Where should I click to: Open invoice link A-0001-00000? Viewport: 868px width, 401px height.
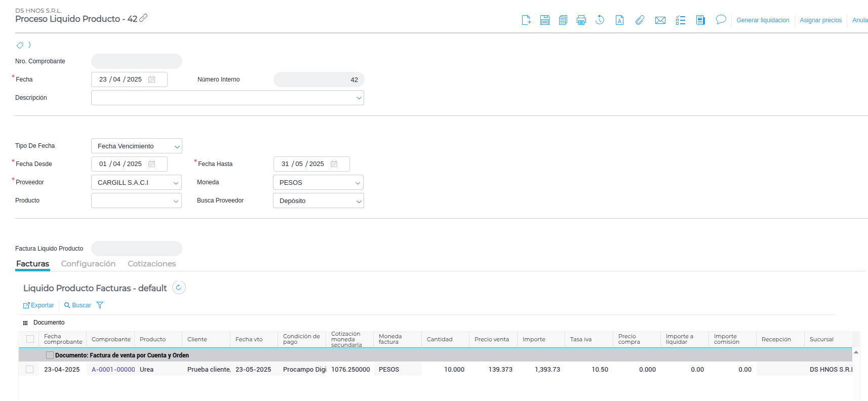coord(113,370)
